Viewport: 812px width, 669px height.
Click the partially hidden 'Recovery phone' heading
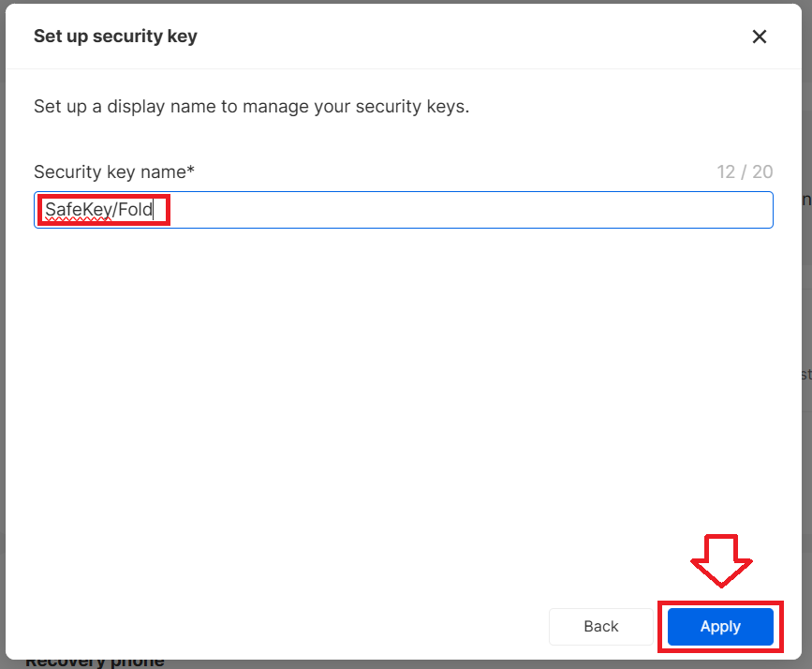pos(95,662)
